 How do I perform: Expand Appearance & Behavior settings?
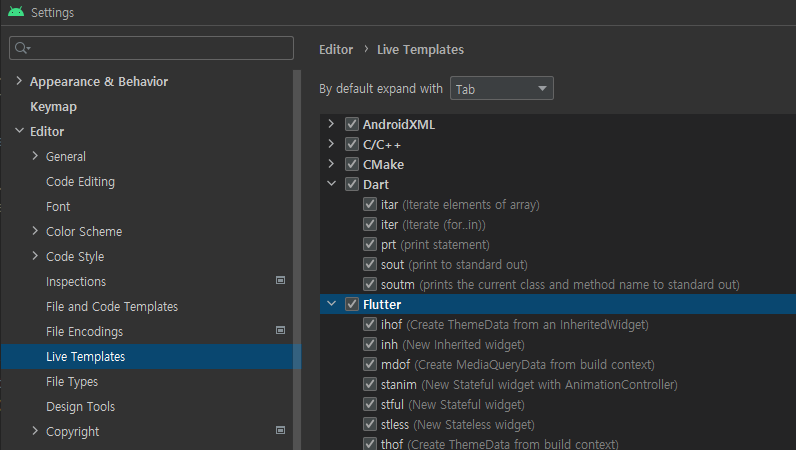(x=19, y=81)
